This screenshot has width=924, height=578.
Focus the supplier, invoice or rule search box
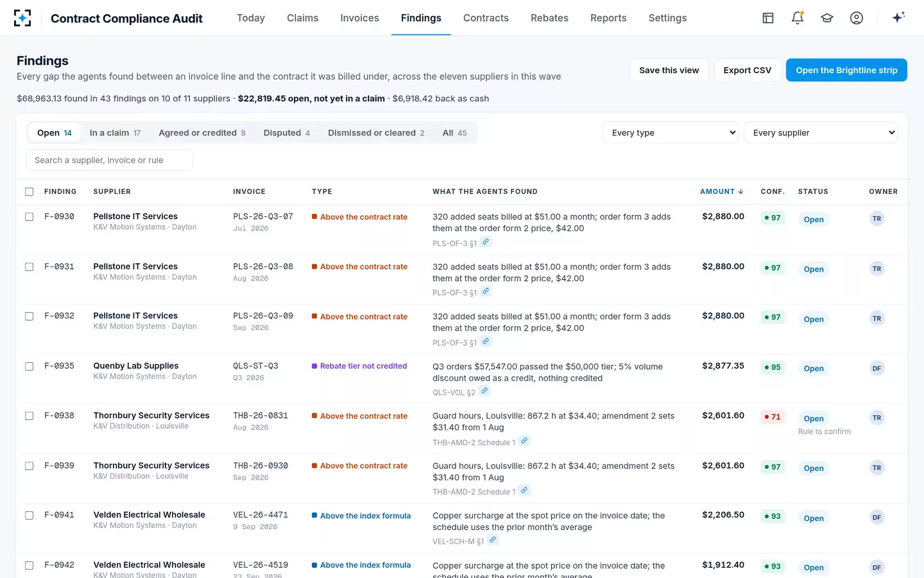point(110,160)
